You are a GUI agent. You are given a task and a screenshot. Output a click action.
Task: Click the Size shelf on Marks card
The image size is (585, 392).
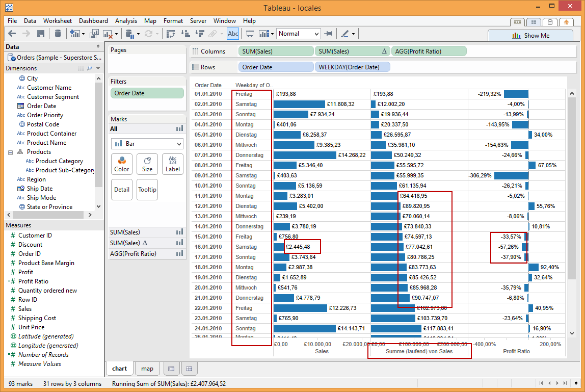tap(147, 164)
